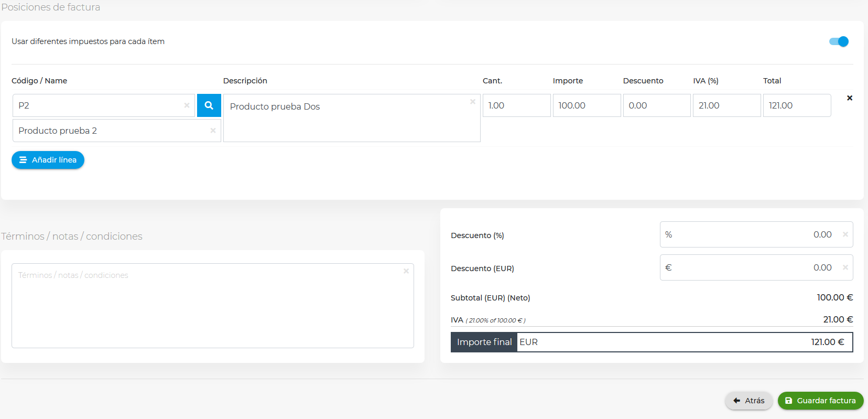Go back with Atrás button

pyautogui.click(x=748, y=401)
